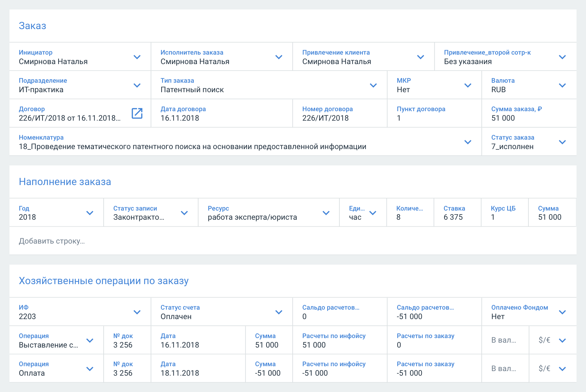Expand the Ресурс dropdown
The image size is (586, 392).
point(326,213)
